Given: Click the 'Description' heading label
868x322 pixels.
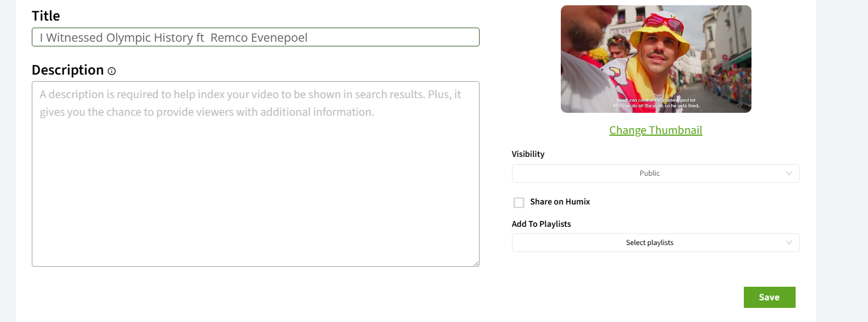Looking at the screenshot, I should (68, 70).
